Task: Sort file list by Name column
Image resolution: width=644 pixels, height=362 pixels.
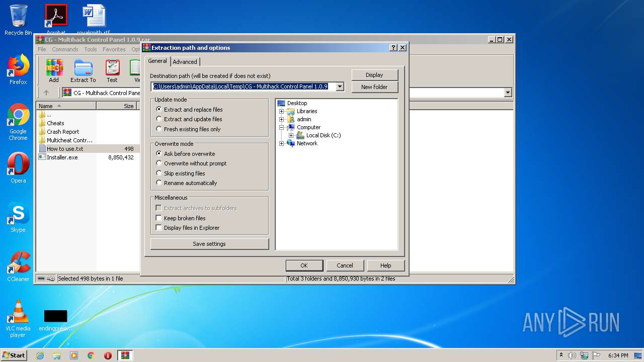Action: [x=66, y=106]
